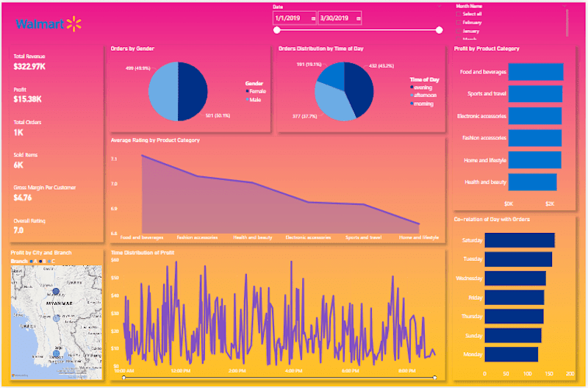Select the Sunday orders bar
The height and width of the screenshot is (388, 588).
tap(513, 336)
